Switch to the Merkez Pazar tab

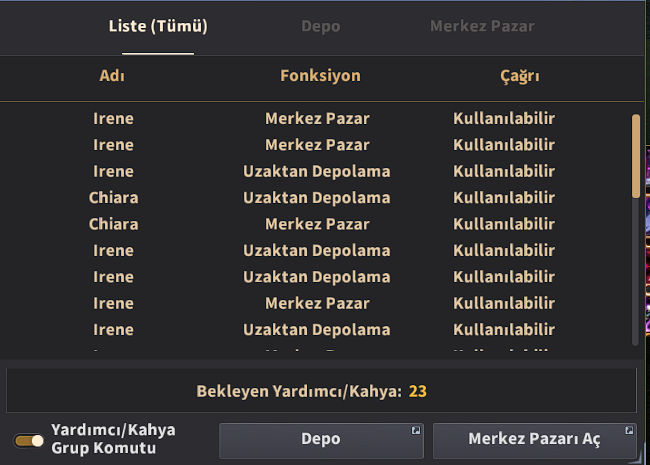[x=482, y=26]
